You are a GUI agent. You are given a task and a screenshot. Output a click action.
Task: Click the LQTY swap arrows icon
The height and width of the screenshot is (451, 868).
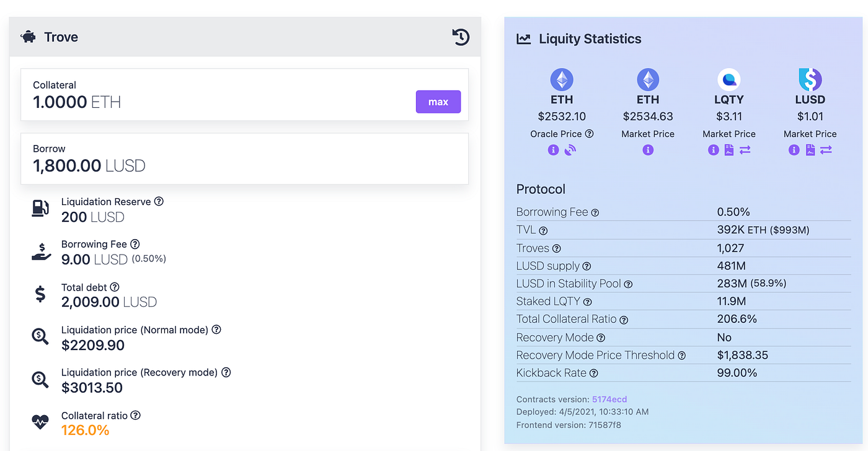coord(745,150)
